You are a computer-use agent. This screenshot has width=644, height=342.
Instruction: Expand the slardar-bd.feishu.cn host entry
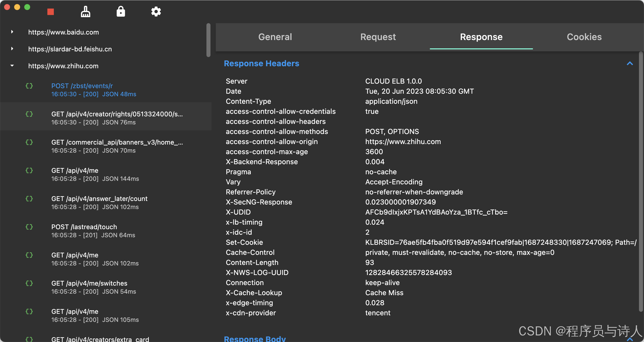(x=12, y=49)
